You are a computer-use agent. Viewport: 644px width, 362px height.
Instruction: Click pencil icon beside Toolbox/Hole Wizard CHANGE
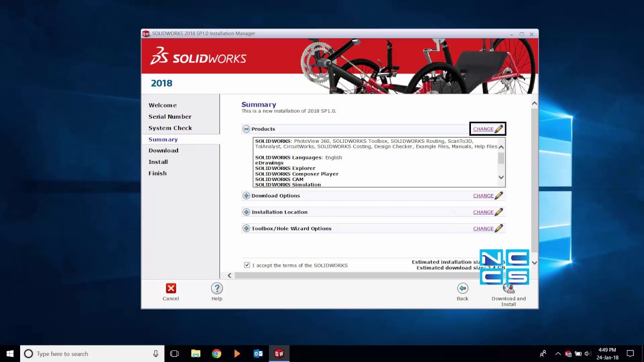(x=499, y=228)
